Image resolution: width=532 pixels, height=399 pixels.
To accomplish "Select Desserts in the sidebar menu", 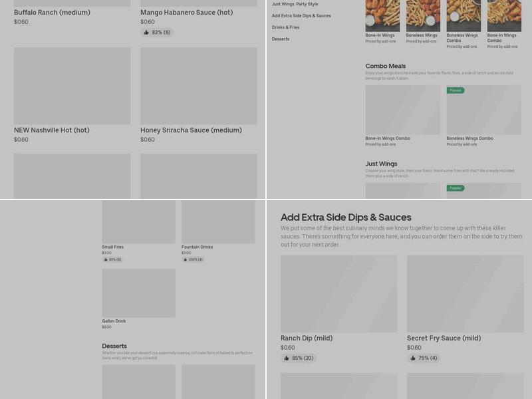I will (x=280, y=39).
